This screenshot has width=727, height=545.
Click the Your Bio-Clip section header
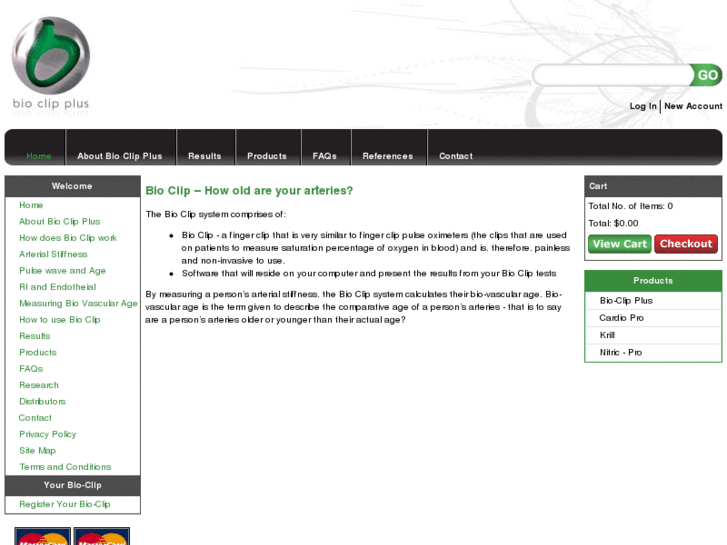coord(72,485)
